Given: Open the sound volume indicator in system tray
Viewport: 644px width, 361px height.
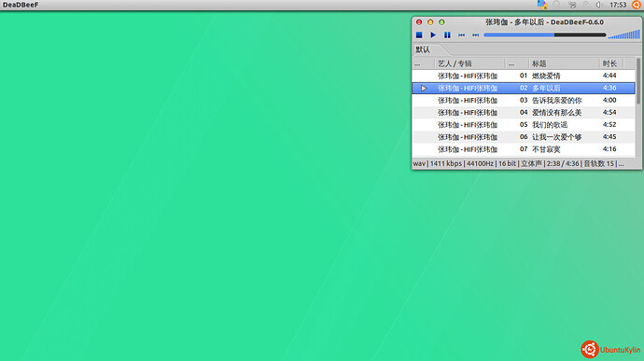Looking at the screenshot, I should click(598, 5).
